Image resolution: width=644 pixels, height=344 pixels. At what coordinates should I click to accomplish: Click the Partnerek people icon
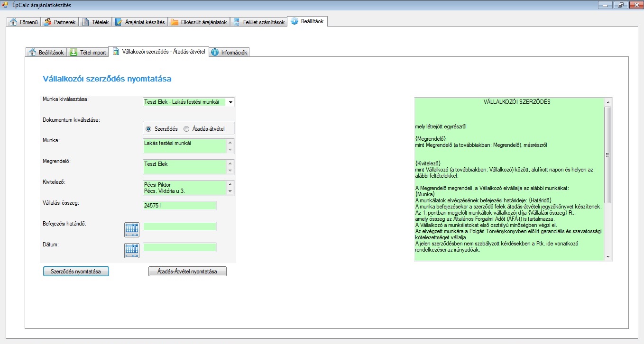coord(47,22)
